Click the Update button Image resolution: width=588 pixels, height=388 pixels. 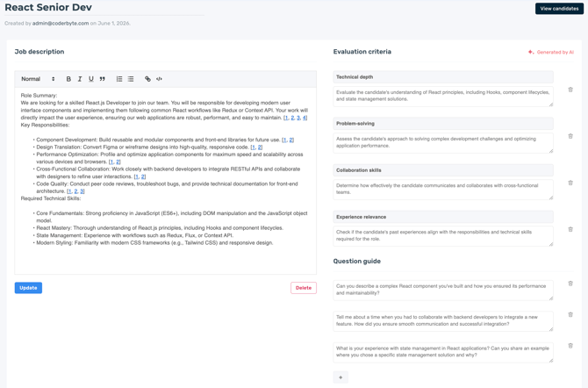[28, 288]
